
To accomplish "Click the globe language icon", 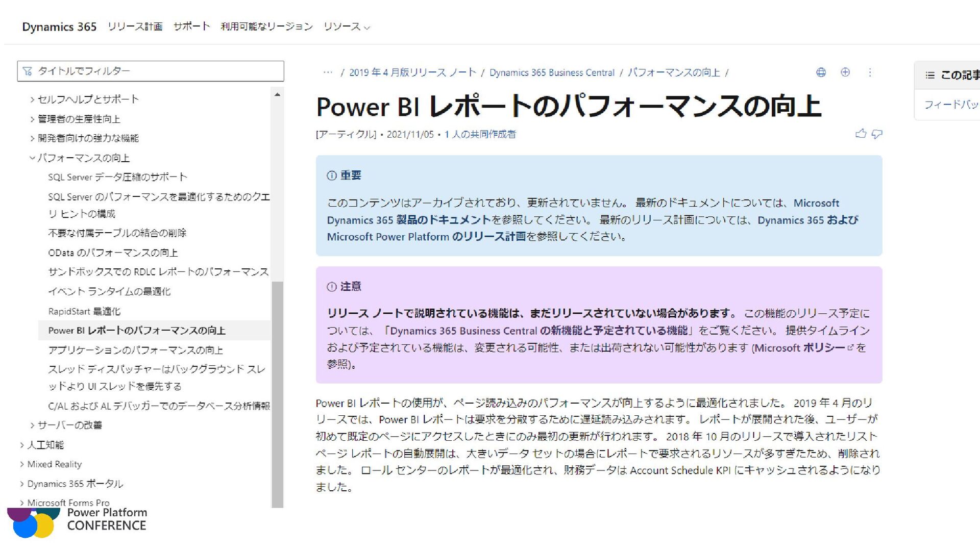I will coord(821,72).
